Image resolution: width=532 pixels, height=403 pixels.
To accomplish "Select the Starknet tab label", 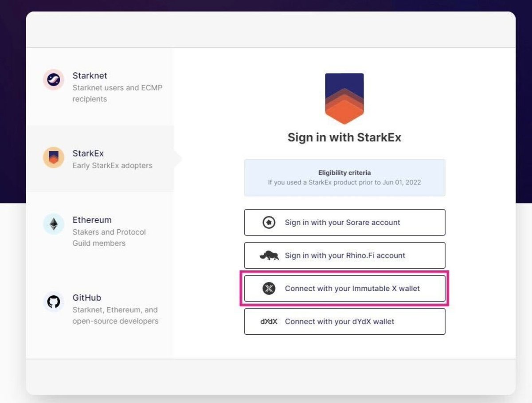I will click(x=90, y=76).
